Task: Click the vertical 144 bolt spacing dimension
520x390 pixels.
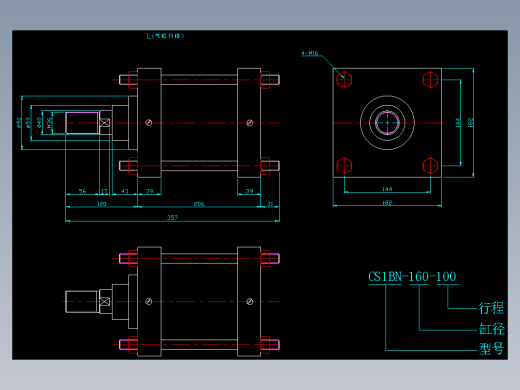Action: tap(457, 122)
